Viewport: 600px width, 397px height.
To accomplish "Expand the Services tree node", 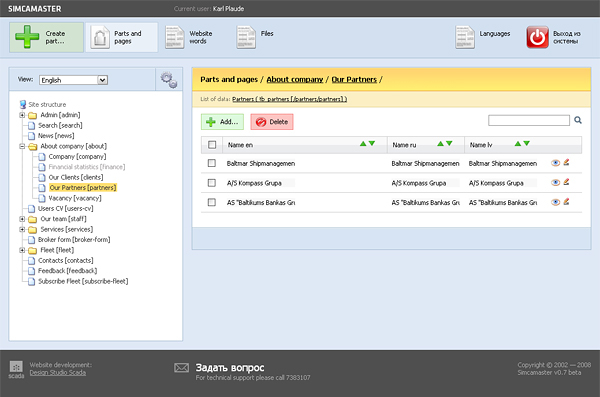I will pyautogui.click(x=22, y=229).
